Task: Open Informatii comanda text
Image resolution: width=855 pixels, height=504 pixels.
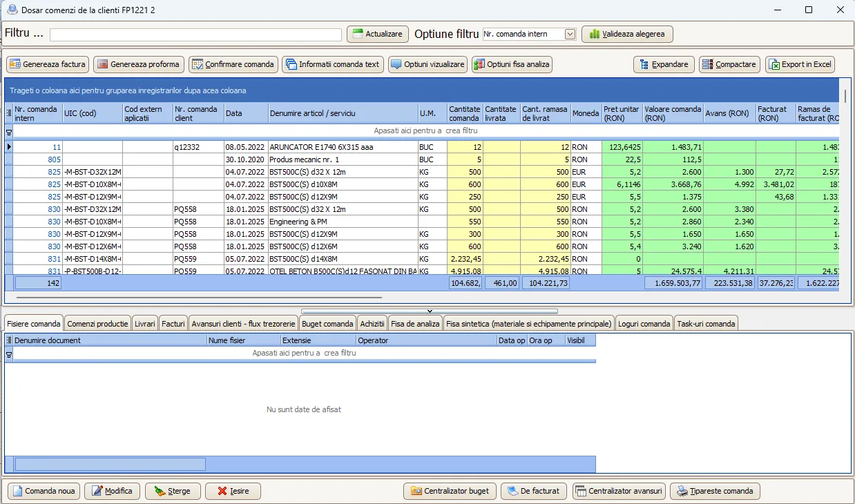Action: 333,64
